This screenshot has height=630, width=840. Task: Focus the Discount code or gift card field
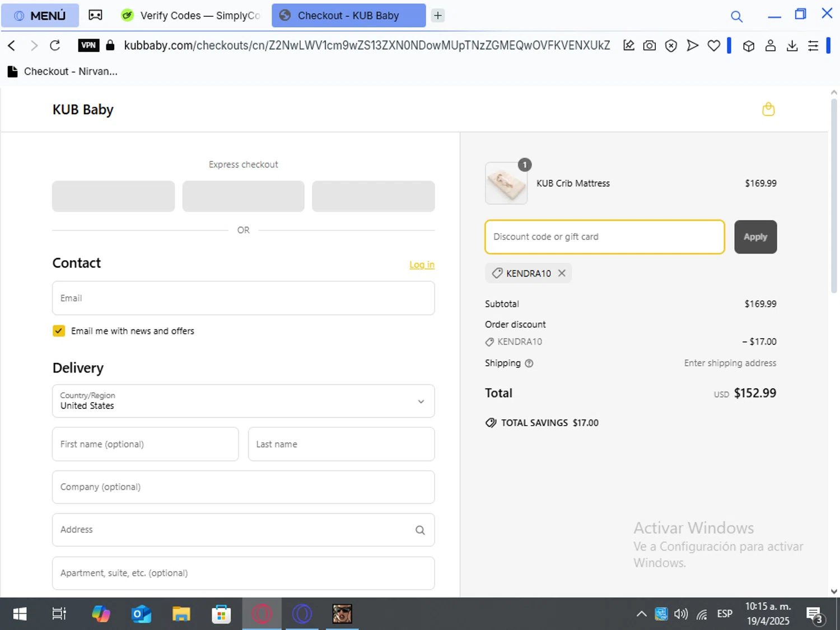point(605,237)
